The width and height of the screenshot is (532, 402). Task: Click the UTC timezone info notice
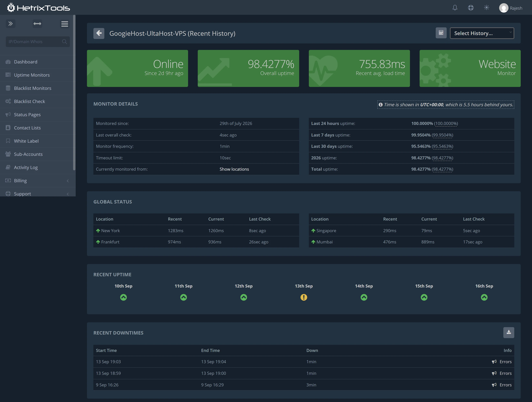446,105
